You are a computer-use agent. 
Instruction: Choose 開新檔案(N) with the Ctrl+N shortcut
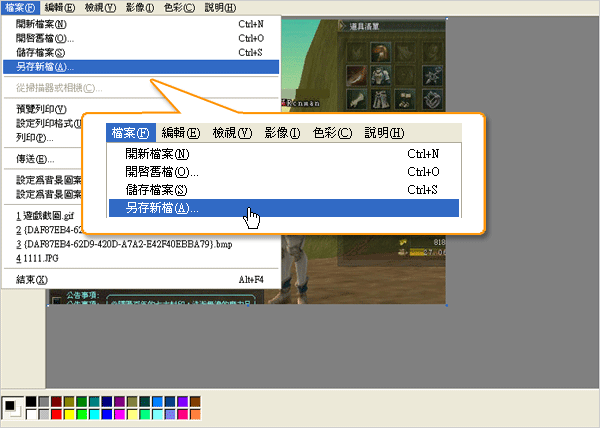[x=141, y=24]
